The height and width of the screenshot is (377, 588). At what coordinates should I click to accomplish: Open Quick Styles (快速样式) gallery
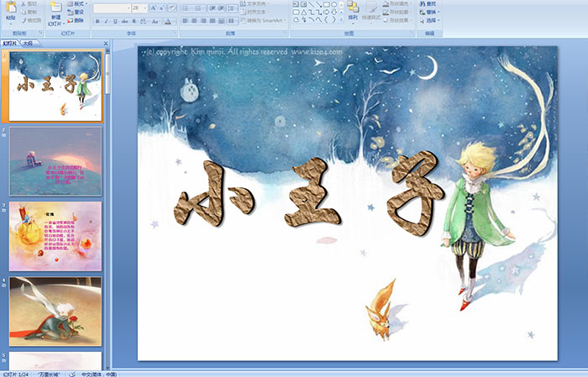pos(371,11)
